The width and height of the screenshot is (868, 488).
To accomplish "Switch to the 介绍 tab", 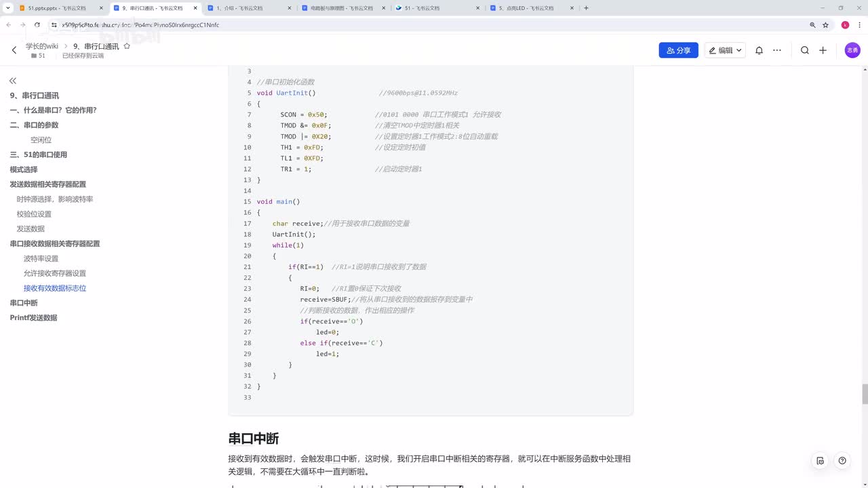I will [249, 8].
